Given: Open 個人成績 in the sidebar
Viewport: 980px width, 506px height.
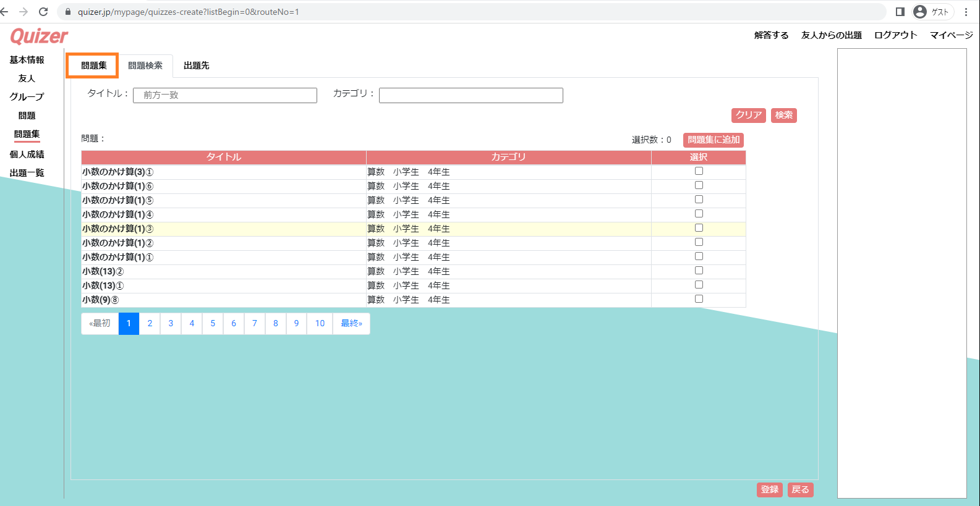Looking at the screenshot, I should 27,154.
